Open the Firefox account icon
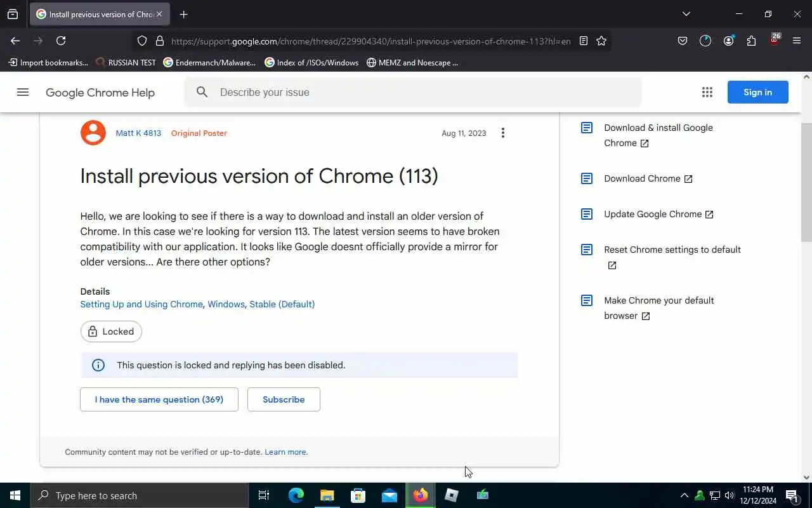The width and height of the screenshot is (812, 508). click(x=728, y=41)
